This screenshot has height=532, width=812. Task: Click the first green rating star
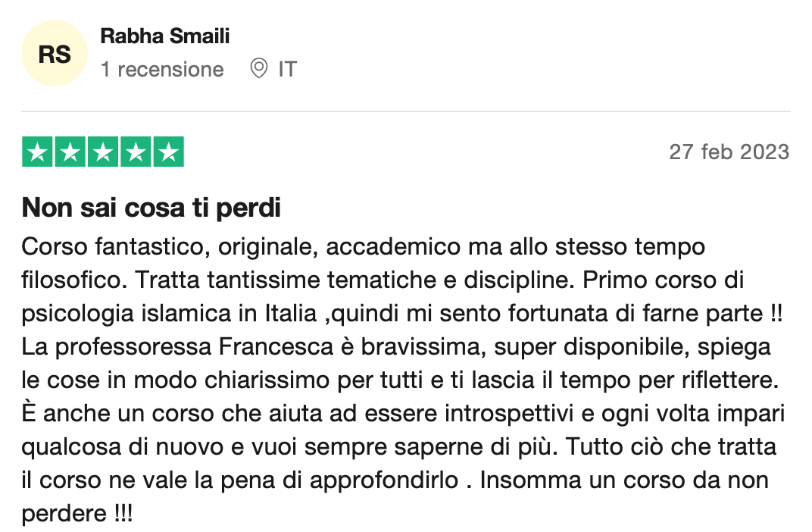37,152
